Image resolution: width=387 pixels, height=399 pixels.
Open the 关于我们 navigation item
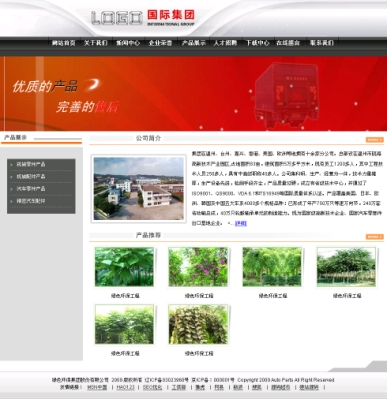pyautogui.click(x=96, y=43)
